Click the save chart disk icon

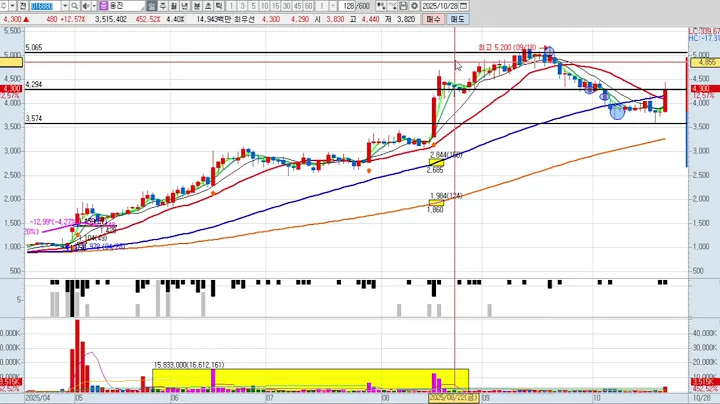point(403,6)
